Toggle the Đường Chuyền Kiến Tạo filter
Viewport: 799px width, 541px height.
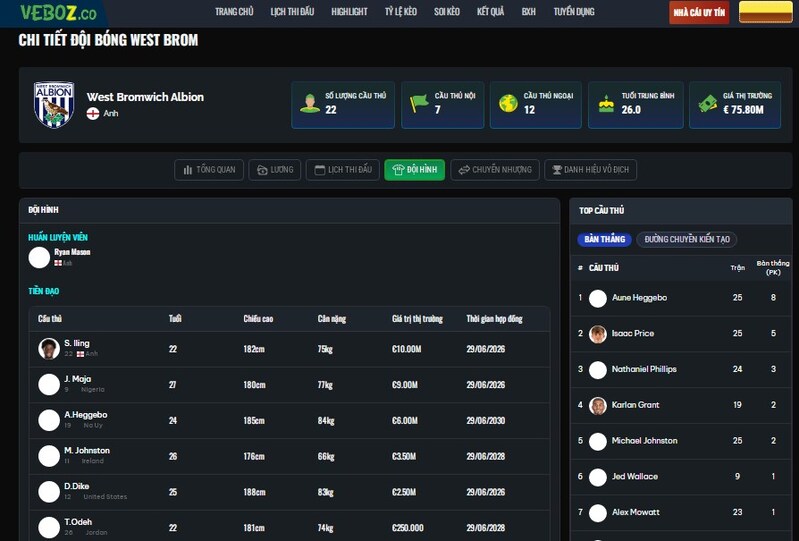686,239
